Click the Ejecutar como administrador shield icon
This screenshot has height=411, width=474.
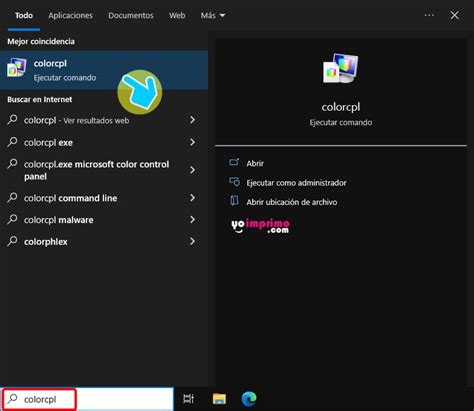tap(234, 182)
